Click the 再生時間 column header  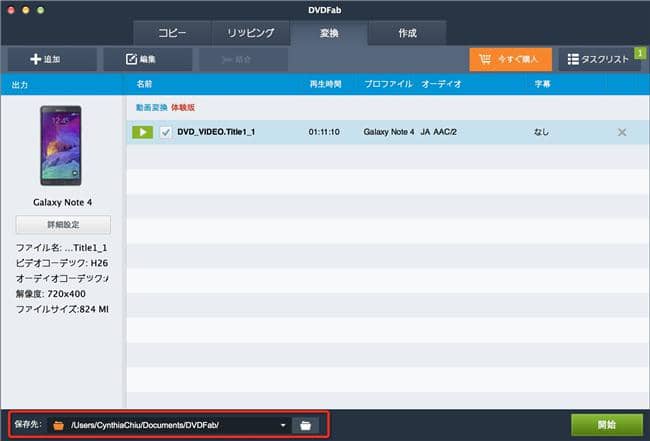tap(325, 84)
